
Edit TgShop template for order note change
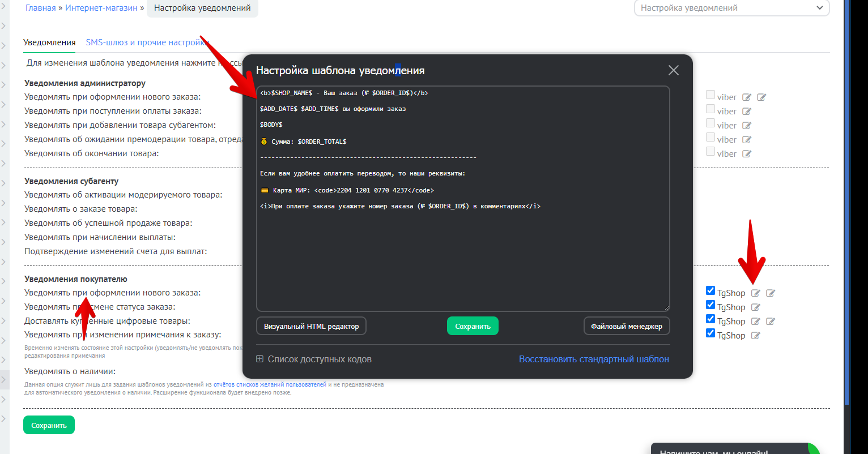tap(755, 336)
